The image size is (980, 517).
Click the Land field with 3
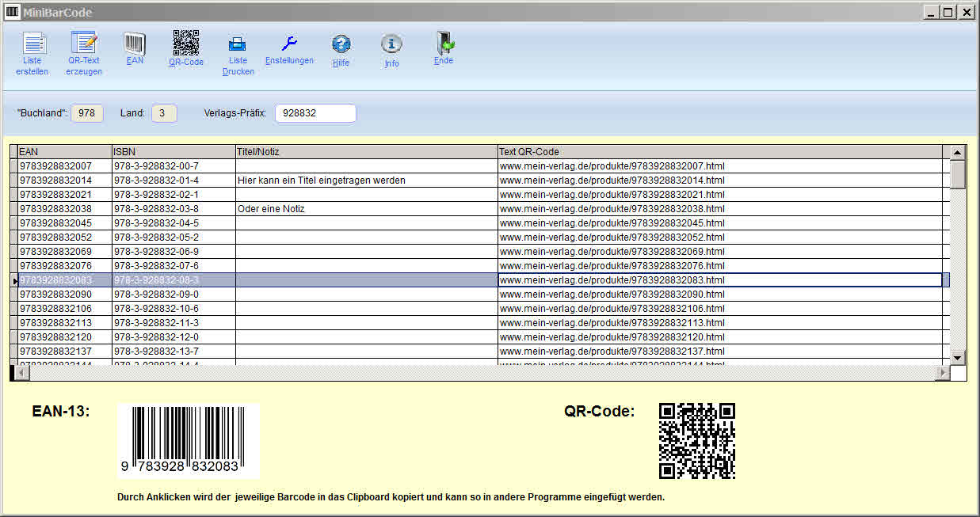click(163, 113)
